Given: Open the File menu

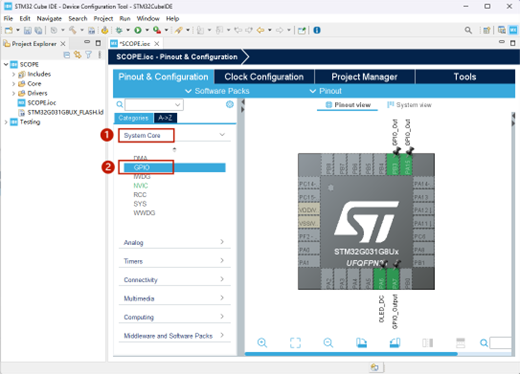Looking at the screenshot, I should (x=8, y=18).
